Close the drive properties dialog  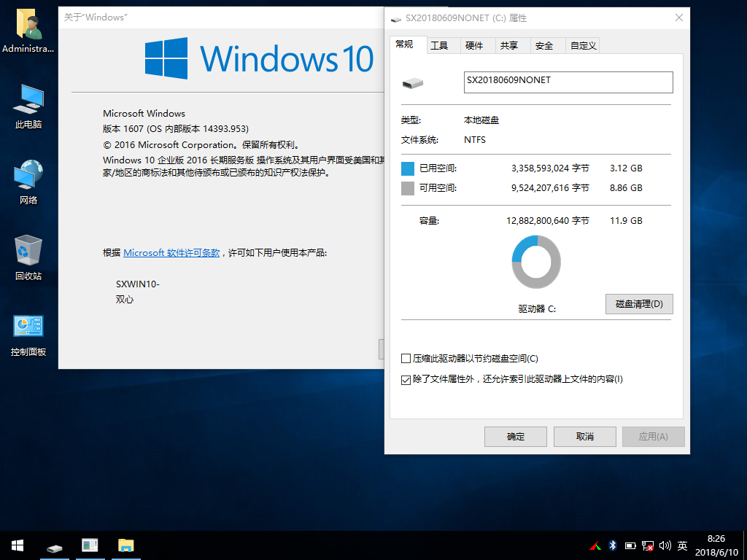coord(679,17)
